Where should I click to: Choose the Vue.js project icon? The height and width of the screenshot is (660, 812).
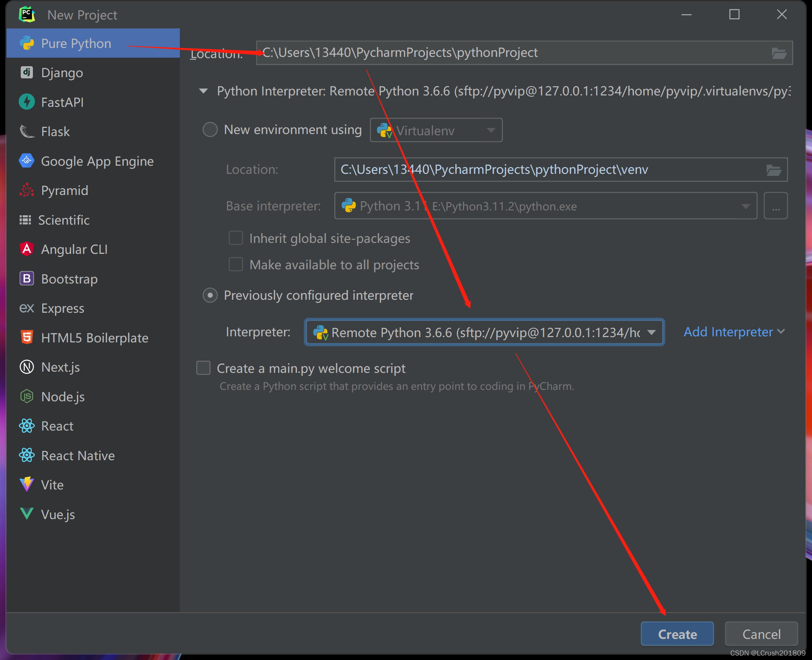click(x=26, y=514)
